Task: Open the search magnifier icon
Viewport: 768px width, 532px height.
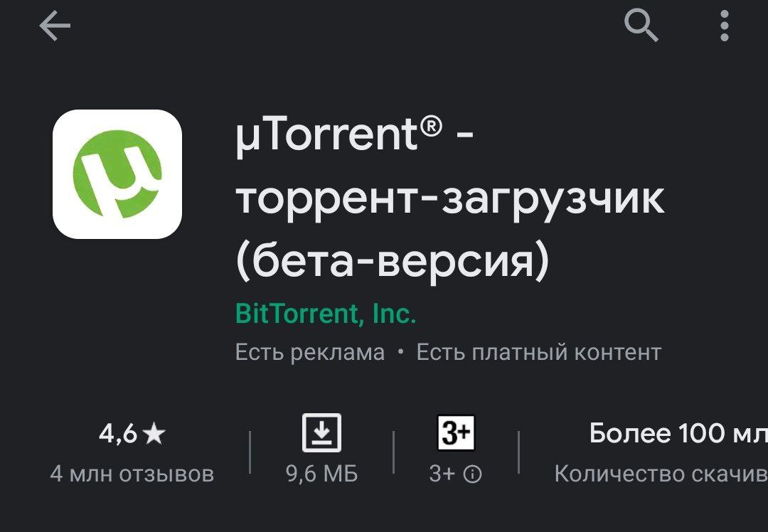Action: 641,26
